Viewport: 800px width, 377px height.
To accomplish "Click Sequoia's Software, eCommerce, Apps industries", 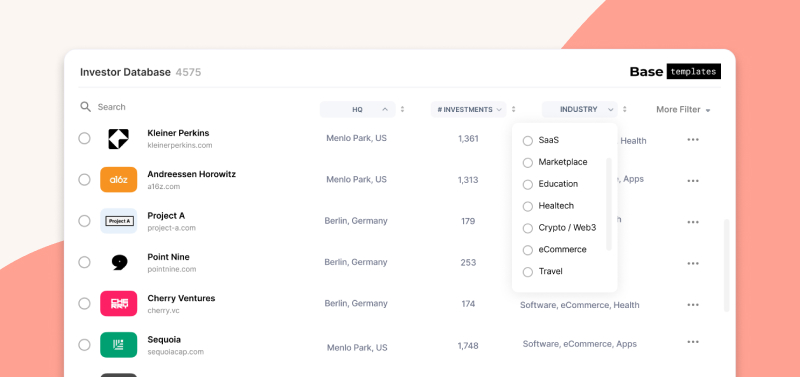I will pos(580,344).
